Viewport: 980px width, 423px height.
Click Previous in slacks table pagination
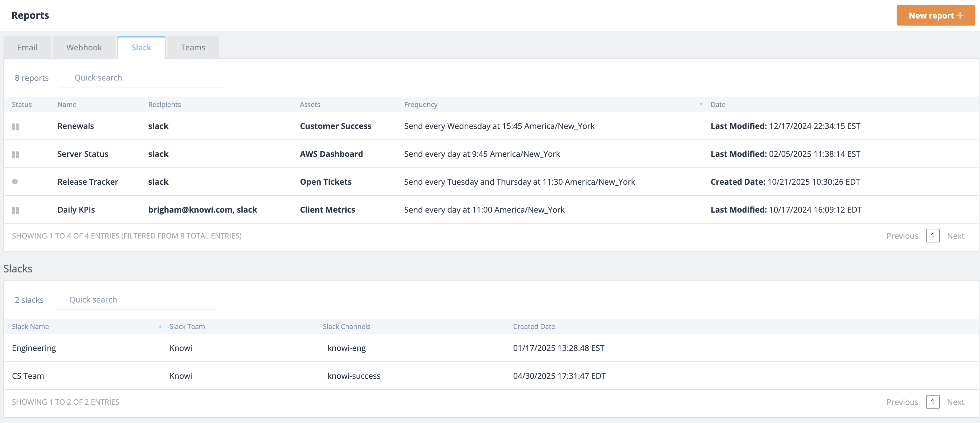(x=902, y=402)
